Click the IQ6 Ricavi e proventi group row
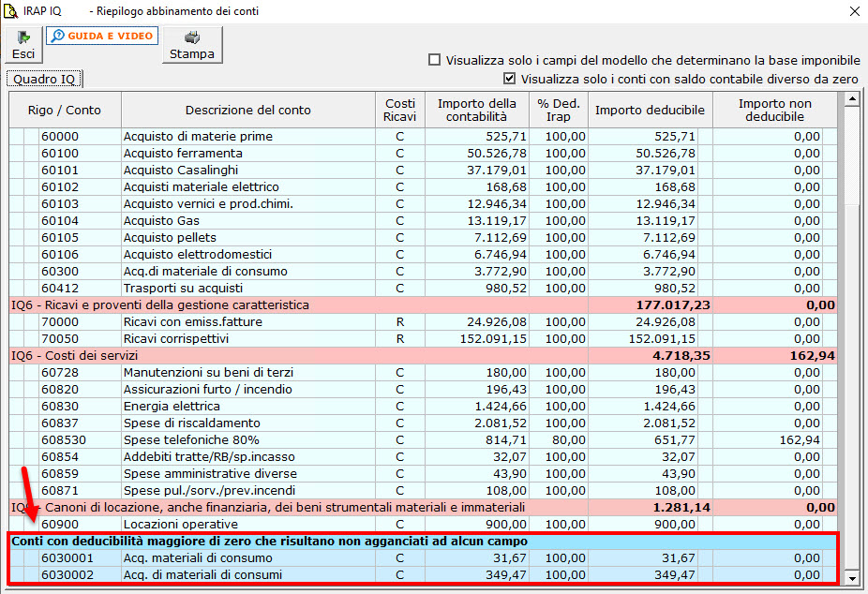The image size is (868, 594). point(423,304)
